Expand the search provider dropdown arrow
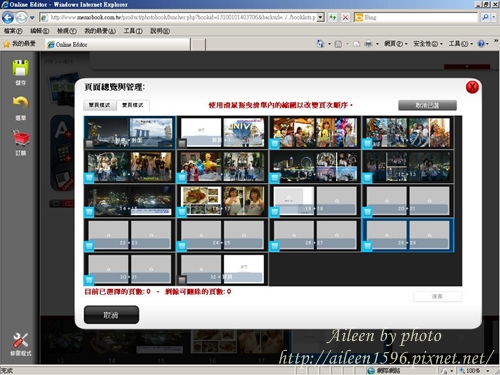500x375 pixels. tap(494, 17)
